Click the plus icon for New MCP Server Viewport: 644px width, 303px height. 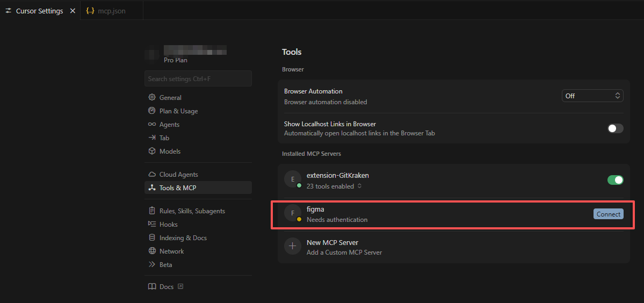pyautogui.click(x=292, y=247)
